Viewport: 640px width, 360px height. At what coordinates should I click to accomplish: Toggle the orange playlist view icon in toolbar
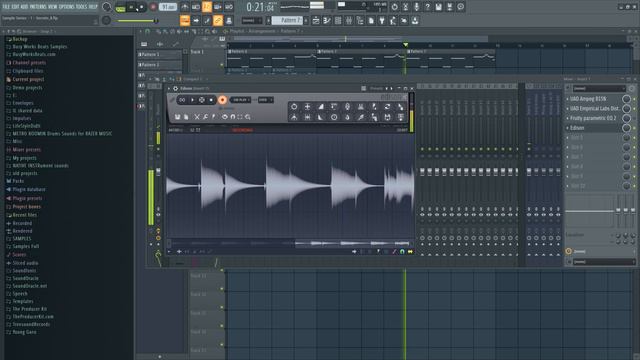point(185,20)
